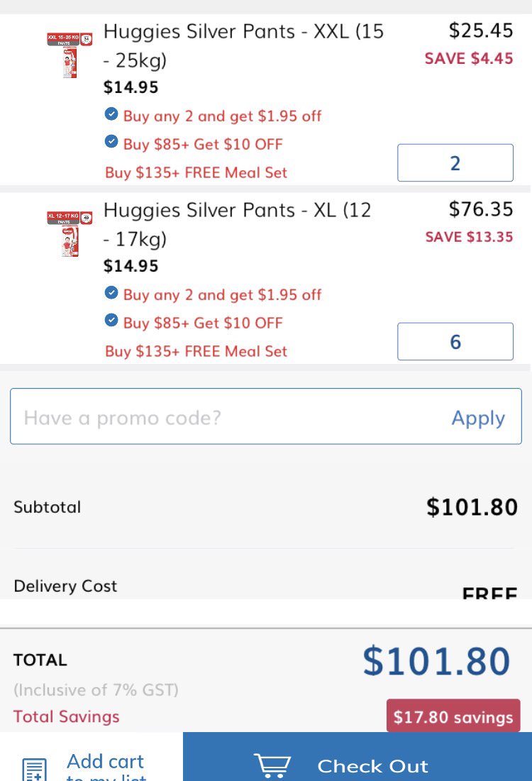Viewport: 532px width, 781px height.
Task: Click into the promo code field
Action: point(227,417)
